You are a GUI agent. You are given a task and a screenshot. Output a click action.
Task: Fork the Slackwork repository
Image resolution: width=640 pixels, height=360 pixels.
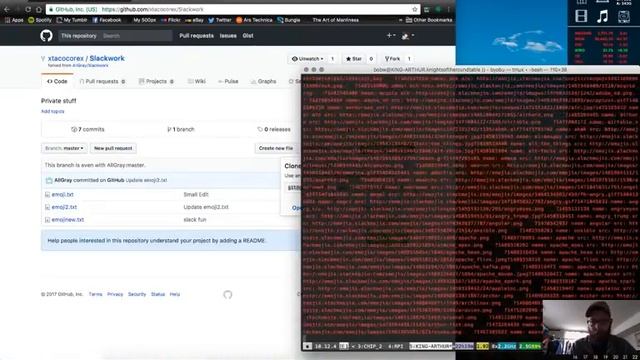pos(393,59)
